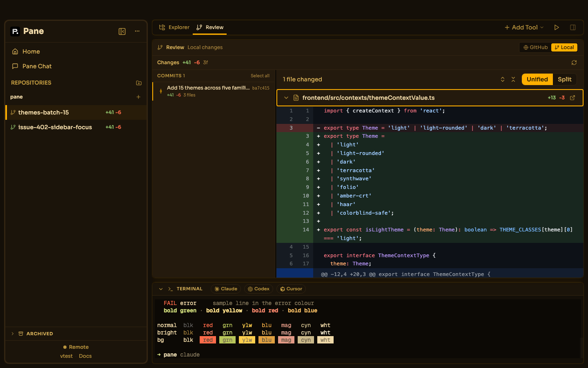
Task: Open themeContextValue.ts in external editor icon
Action: click(x=572, y=98)
